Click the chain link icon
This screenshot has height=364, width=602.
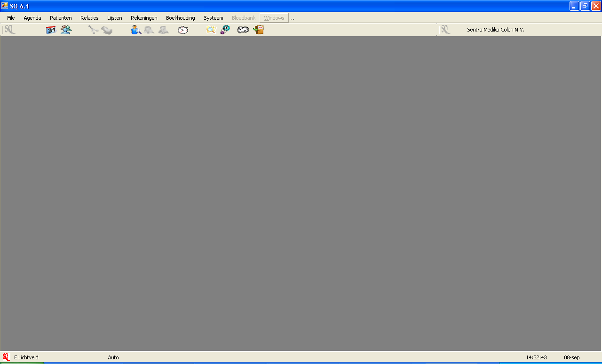coord(243,30)
